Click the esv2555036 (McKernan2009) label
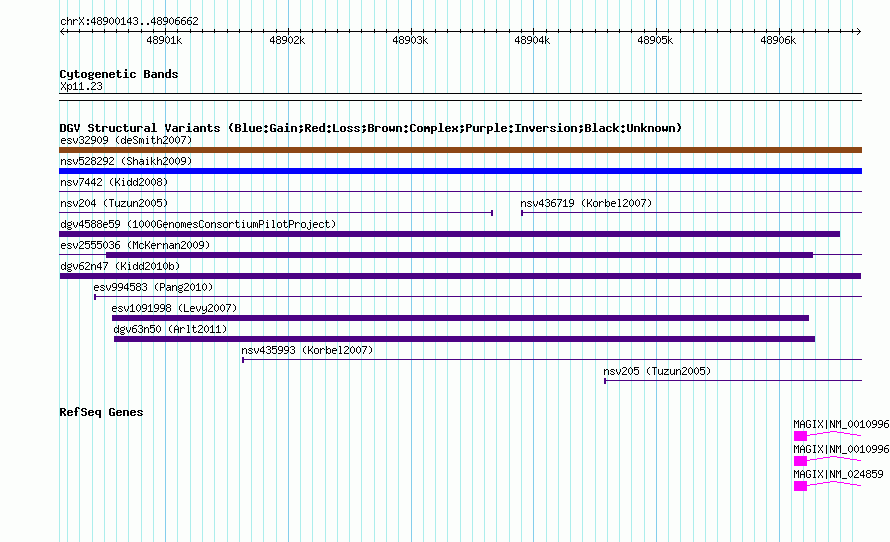 [135, 245]
